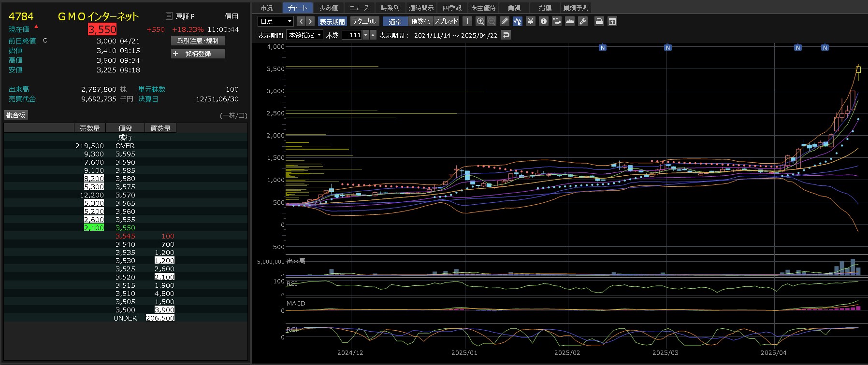The width and height of the screenshot is (868, 365).
Task: Toggle the chart pointer tool
Action: 518,21
